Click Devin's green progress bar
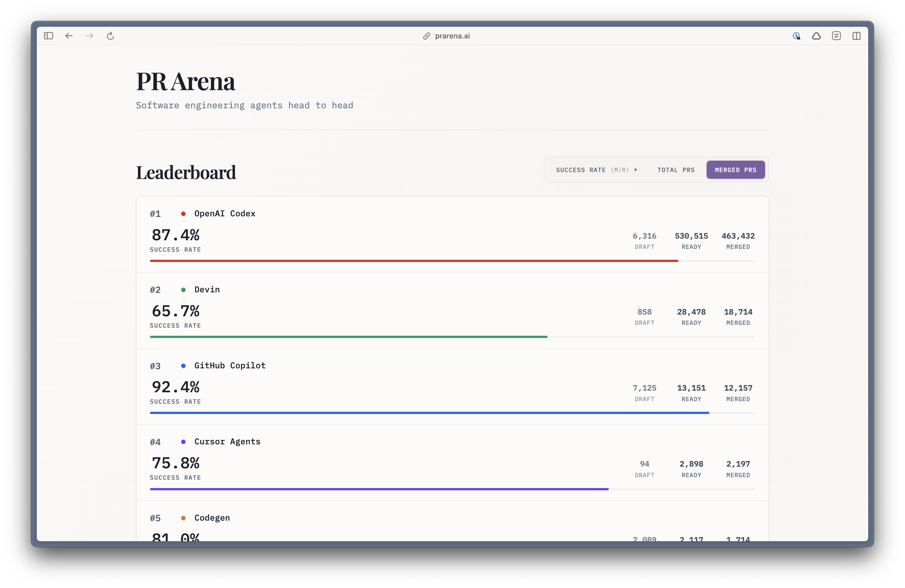 click(349, 337)
